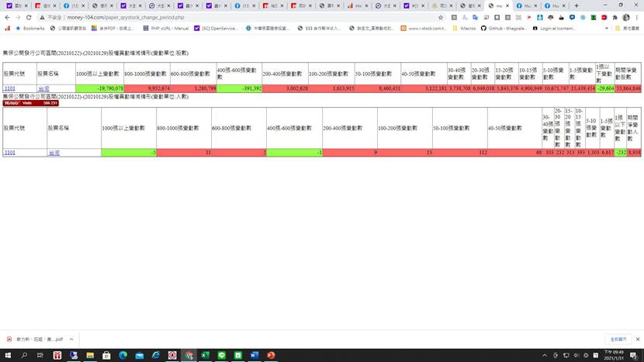Open PowerPoint from the taskbar
The height and width of the screenshot is (362, 644).
click(x=271, y=355)
